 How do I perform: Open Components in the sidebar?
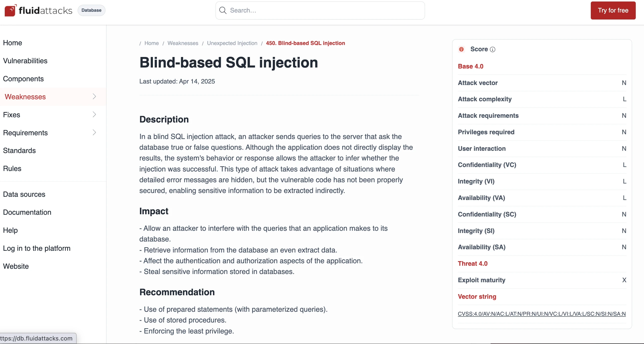[x=23, y=79]
